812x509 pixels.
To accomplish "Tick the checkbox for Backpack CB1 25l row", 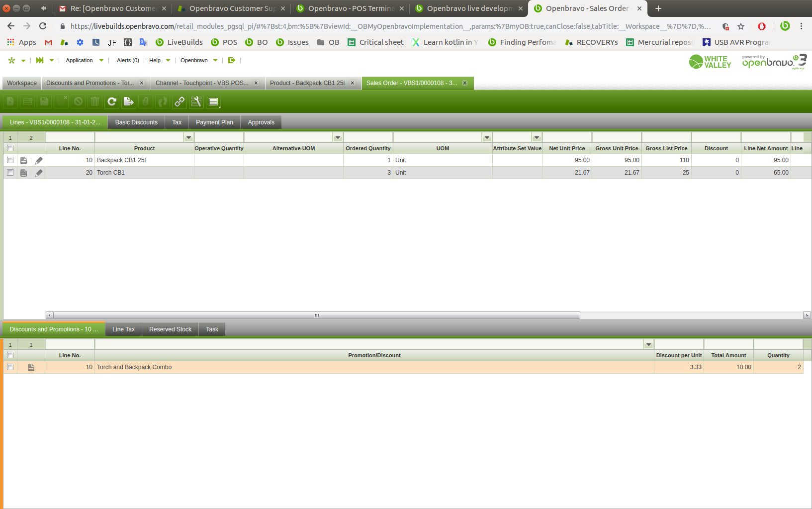I will [10, 160].
